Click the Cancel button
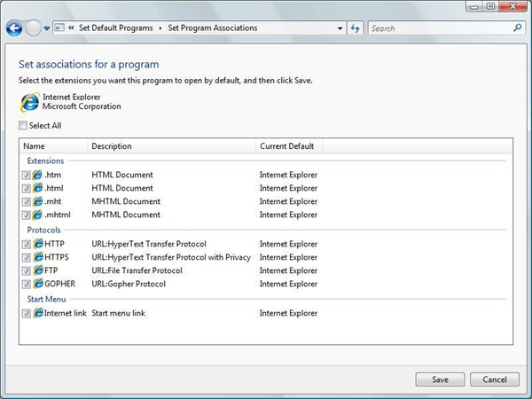 [495, 379]
